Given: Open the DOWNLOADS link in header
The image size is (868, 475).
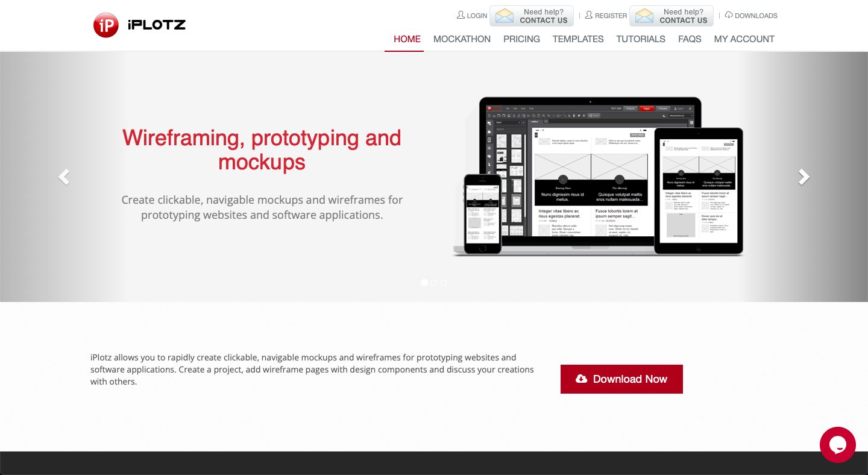Looking at the screenshot, I should [751, 15].
